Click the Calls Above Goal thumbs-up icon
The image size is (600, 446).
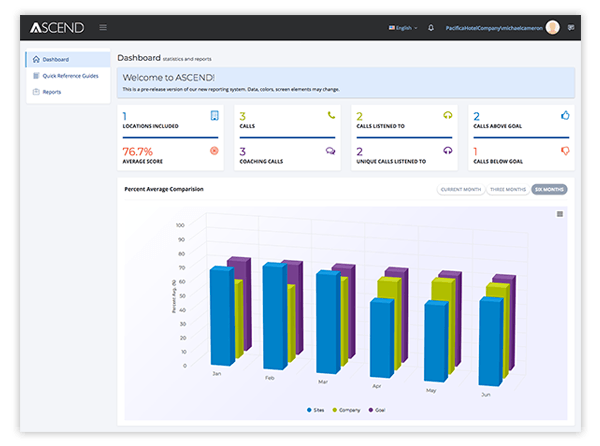(x=565, y=115)
